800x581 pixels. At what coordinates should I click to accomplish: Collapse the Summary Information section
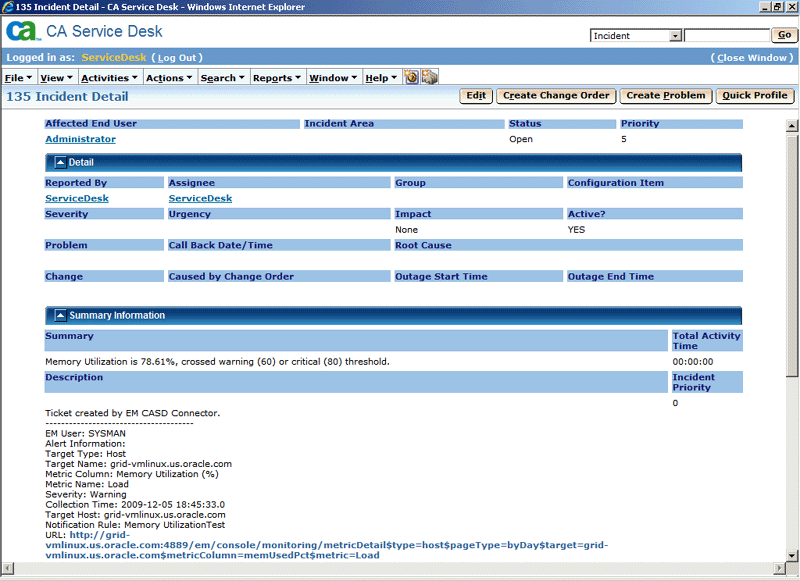(59, 314)
